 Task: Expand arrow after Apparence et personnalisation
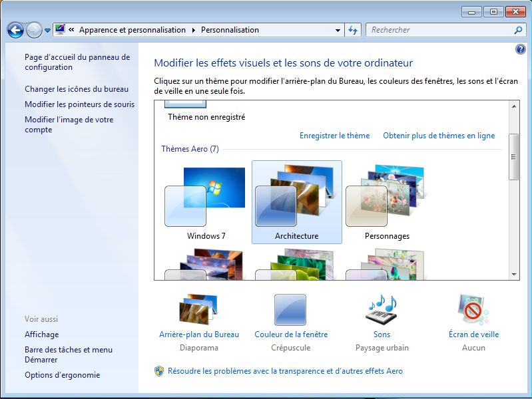(193, 30)
